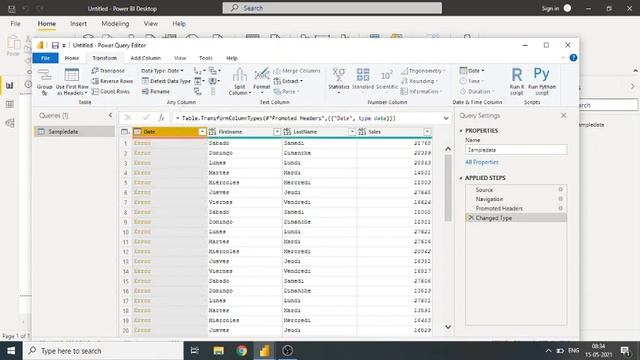Click the Rename column button
This screenshot has height=360, width=640.
click(x=156, y=91)
